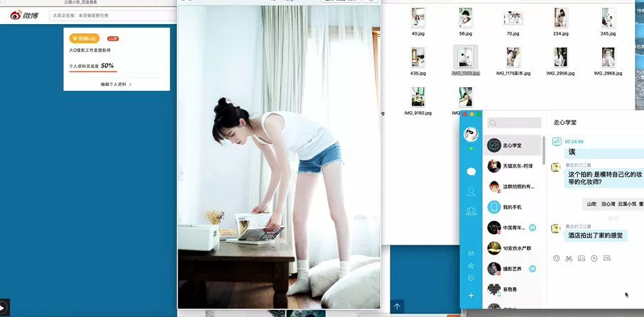Open chat history clock icon
The image size is (644, 317).
coord(594,258)
